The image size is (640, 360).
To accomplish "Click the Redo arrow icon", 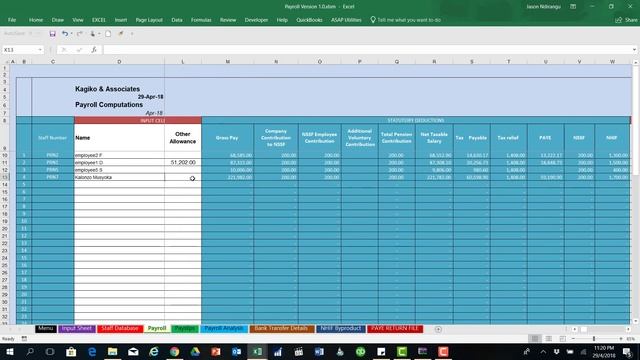I will (x=80, y=34).
